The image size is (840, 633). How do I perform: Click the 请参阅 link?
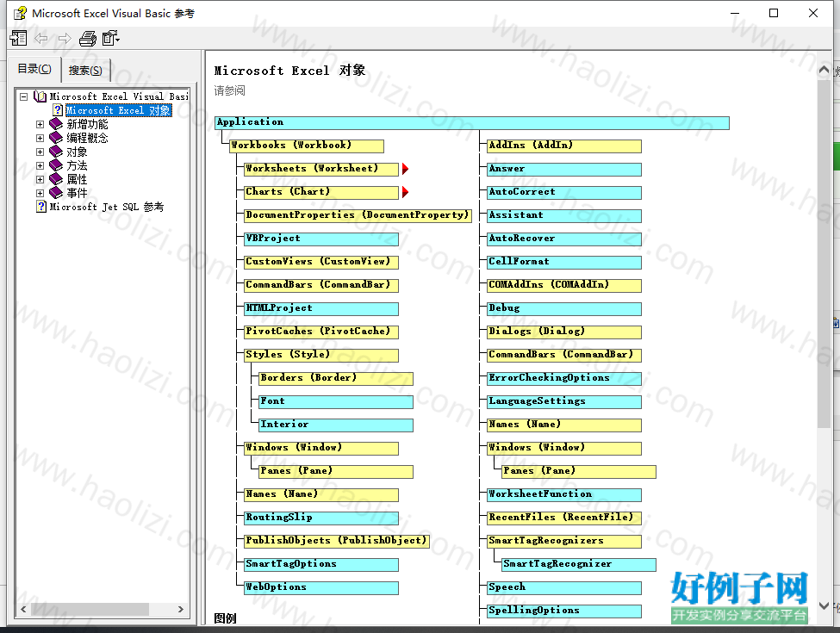(x=229, y=90)
